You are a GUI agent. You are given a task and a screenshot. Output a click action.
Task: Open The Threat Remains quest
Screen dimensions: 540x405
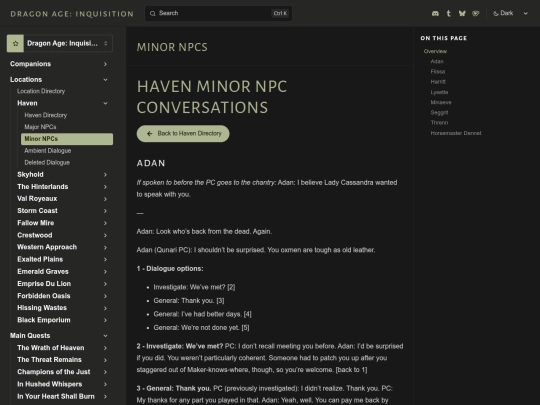click(49, 360)
